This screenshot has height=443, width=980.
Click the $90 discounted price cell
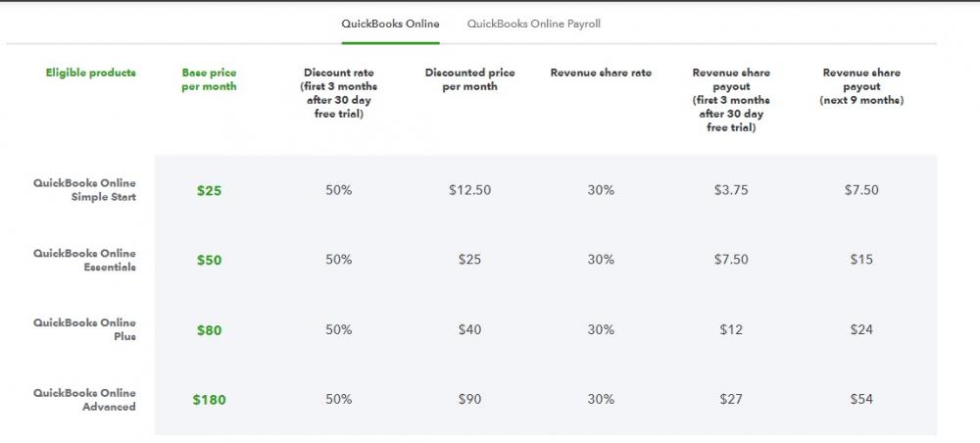469,400
